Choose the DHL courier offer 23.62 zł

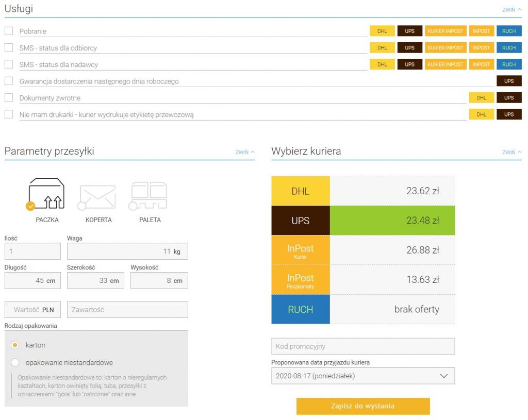point(363,191)
